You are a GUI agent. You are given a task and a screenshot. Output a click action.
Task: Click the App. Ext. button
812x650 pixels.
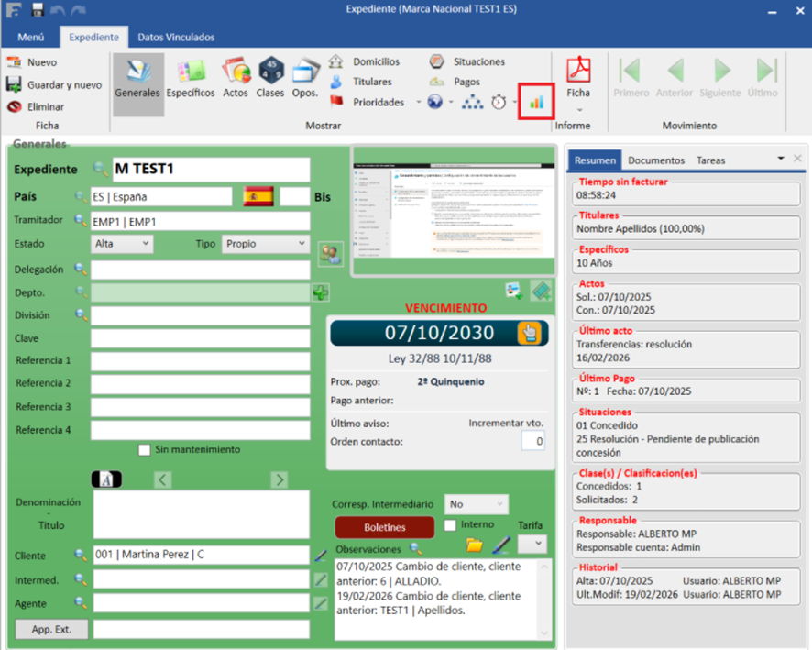coord(51,629)
